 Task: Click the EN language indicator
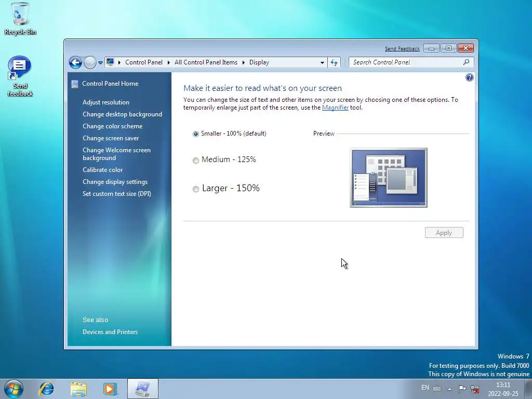click(425, 388)
